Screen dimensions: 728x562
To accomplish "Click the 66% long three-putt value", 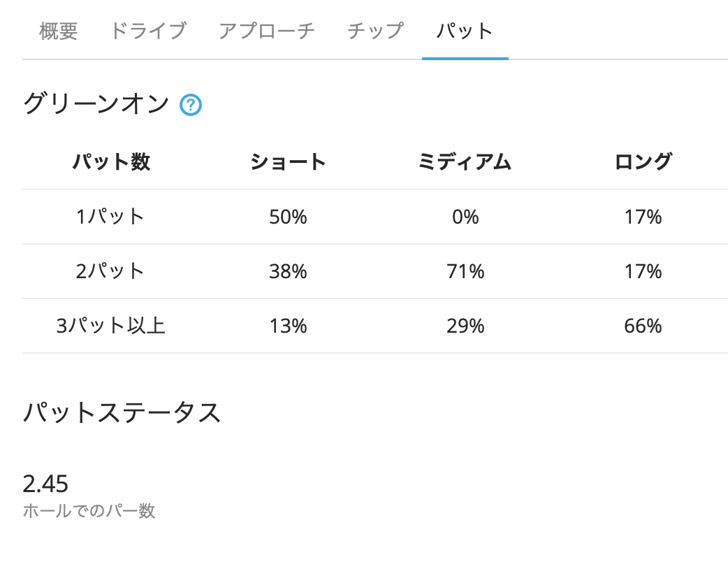I will pos(643,326).
